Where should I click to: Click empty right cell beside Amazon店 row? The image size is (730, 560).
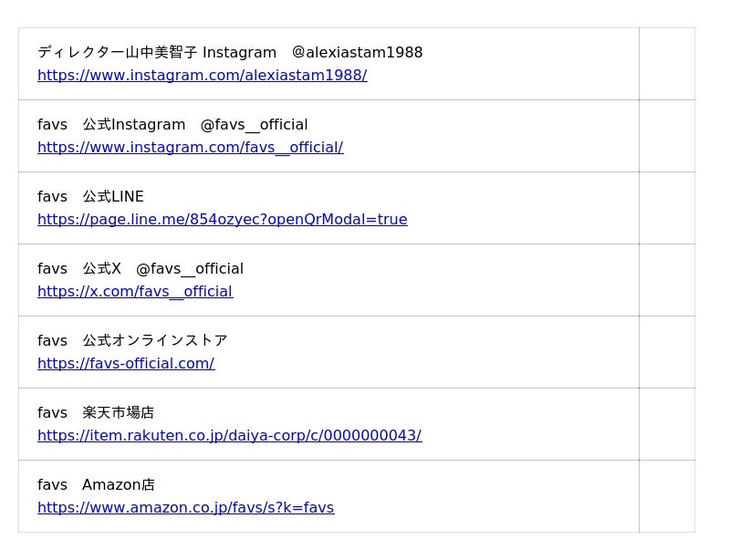click(667, 496)
